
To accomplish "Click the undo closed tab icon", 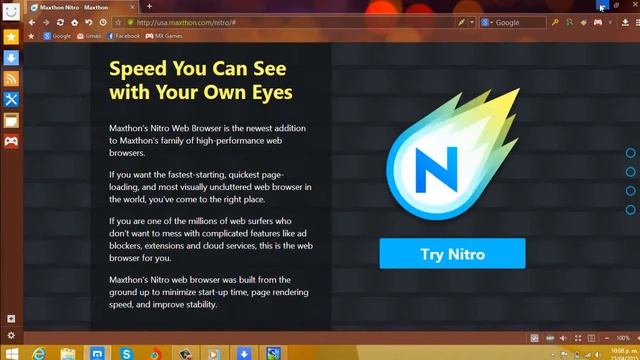I will [x=89, y=23].
